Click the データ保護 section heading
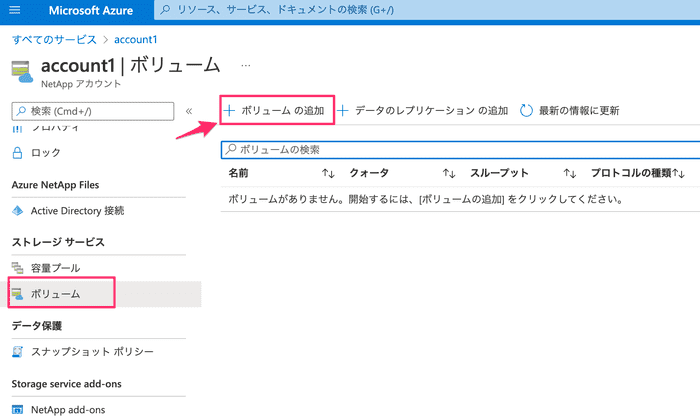700x420 pixels. 37,326
